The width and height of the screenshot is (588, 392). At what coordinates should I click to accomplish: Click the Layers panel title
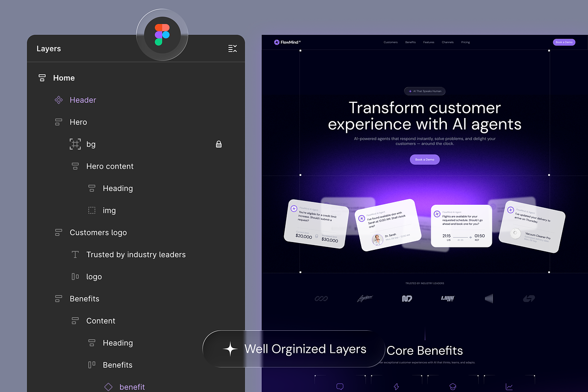click(x=49, y=49)
